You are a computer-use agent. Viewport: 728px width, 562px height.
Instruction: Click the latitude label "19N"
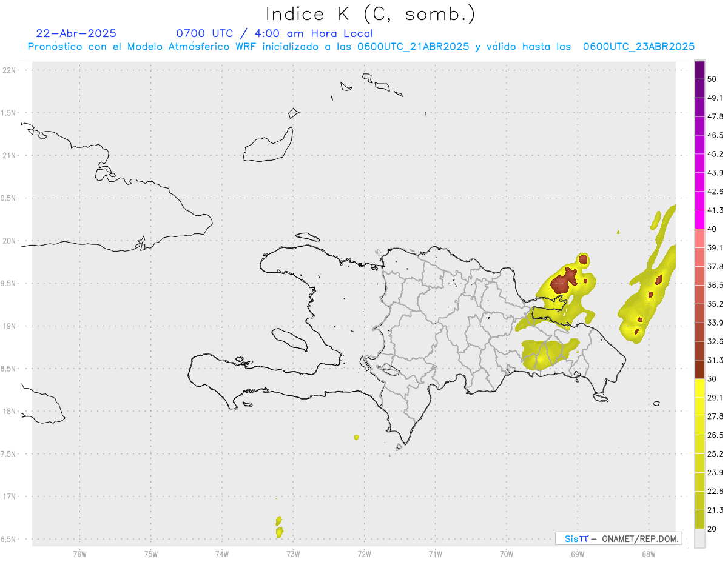(x=10, y=326)
